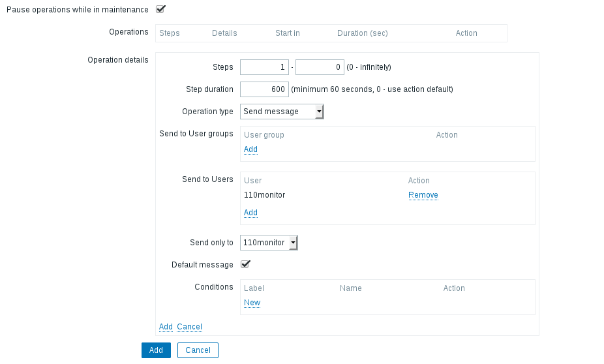The image size is (604, 364).
Task: Click the Action header in Send to Users
Action: [x=419, y=181]
